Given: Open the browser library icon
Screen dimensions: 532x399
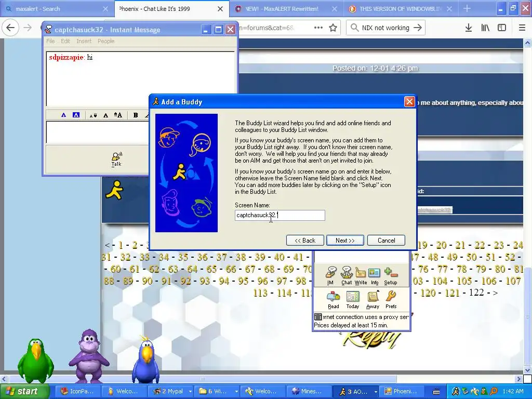Looking at the screenshot, I should [485, 28].
